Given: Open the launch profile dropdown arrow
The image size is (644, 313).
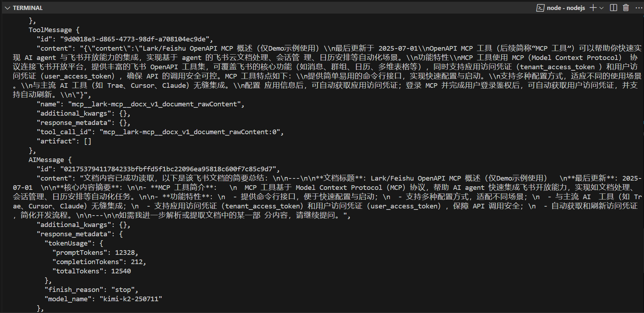Looking at the screenshot, I should tap(601, 8).
